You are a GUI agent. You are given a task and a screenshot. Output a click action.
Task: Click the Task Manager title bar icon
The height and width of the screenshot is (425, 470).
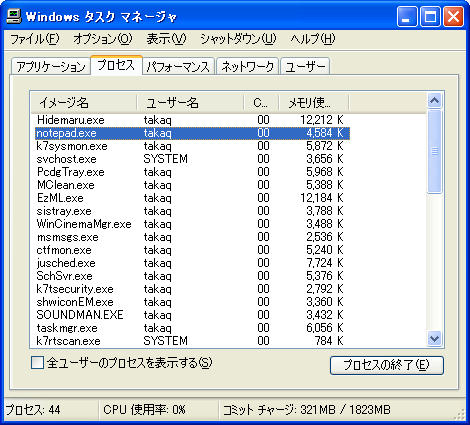pos(14,16)
